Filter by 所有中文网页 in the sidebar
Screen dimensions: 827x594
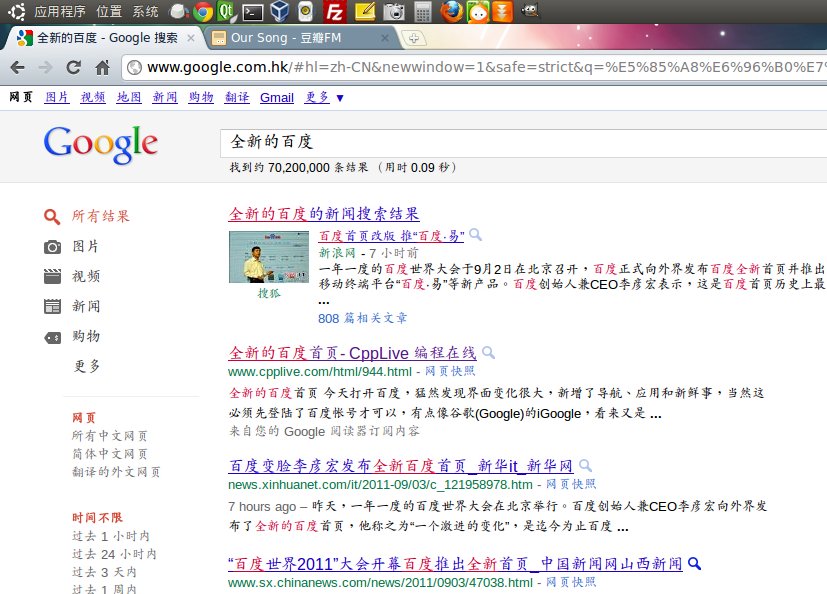[x=110, y=436]
